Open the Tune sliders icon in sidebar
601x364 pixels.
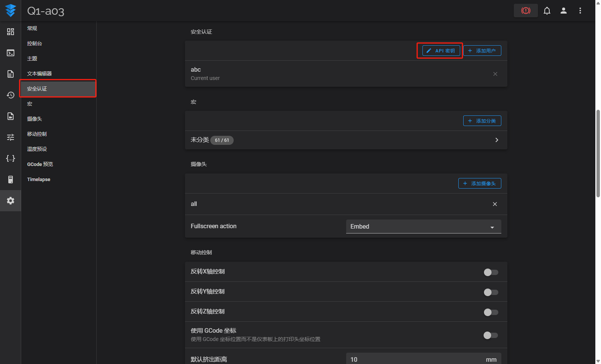click(11, 137)
